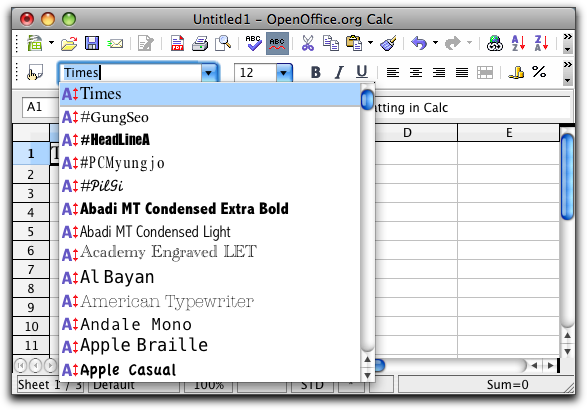
Task: Click the Font Name input box
Action: (x=132, y=73)
